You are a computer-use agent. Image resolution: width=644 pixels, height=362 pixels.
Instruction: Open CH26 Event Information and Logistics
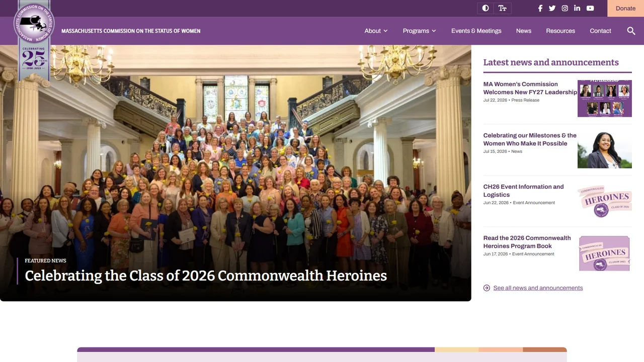click(x=523, y=191)
